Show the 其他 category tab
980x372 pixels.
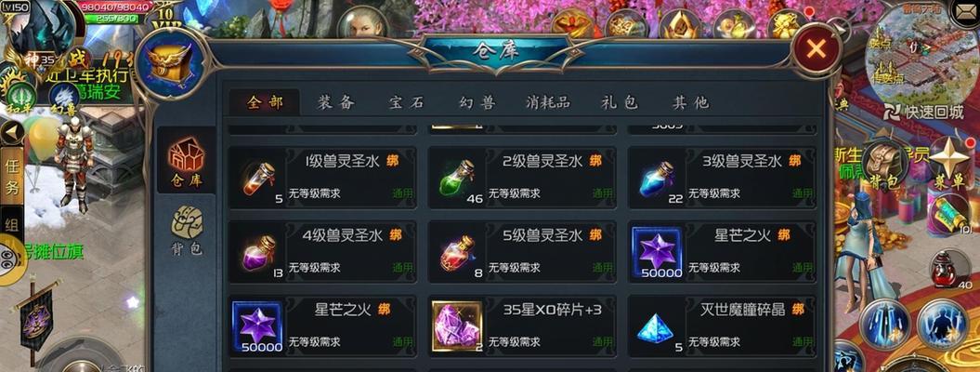(x=690, y=102)
